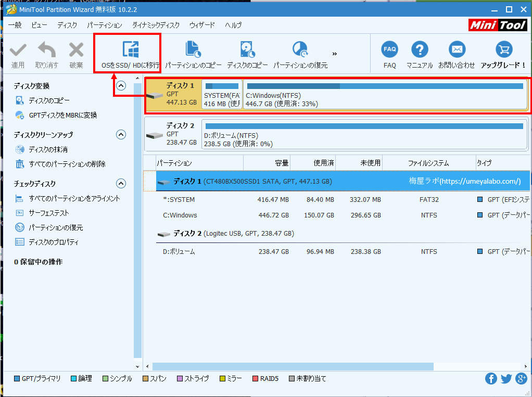Click the Discard (破棄) X icon
The width and height of the screenshot is (532, 397).
tap(76, 50)
